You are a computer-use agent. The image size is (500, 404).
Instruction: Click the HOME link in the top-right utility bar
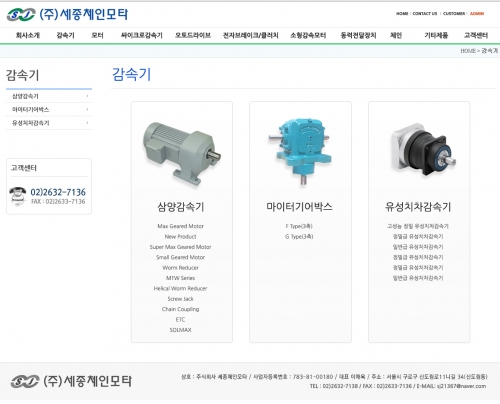pyautogui.click(x=402, y=14)
